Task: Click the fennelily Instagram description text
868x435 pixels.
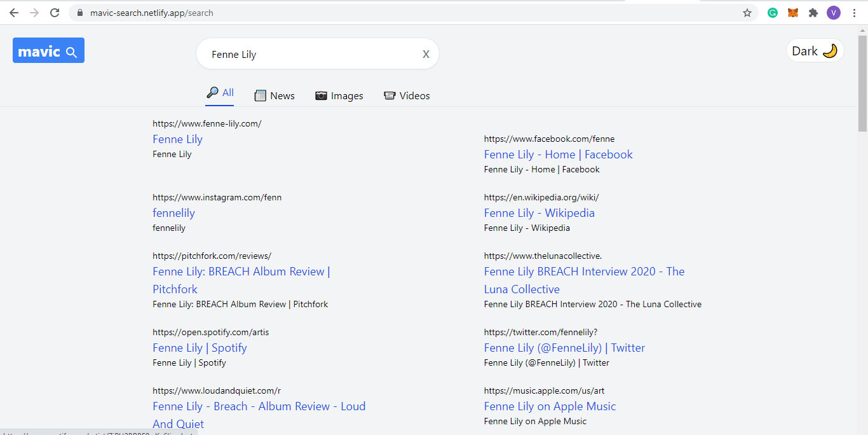Action: point(169,228)
